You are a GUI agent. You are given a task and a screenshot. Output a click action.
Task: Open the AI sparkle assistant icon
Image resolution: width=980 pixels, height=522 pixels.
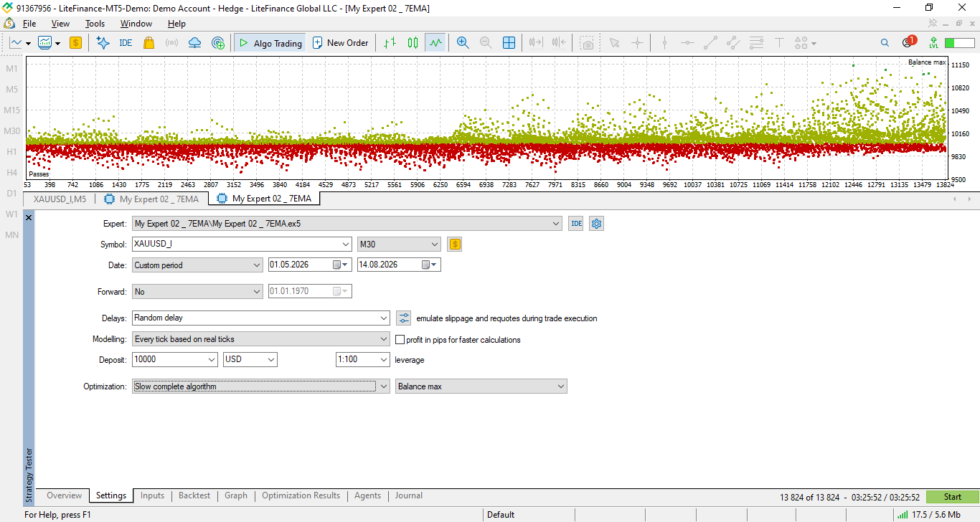pyautogui.click(x=103, y=43)
